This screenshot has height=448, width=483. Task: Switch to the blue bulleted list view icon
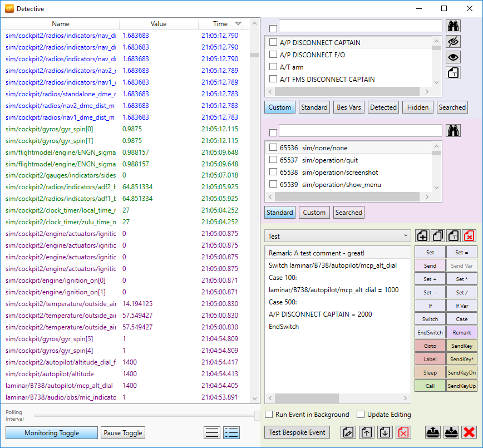(231, 433)
